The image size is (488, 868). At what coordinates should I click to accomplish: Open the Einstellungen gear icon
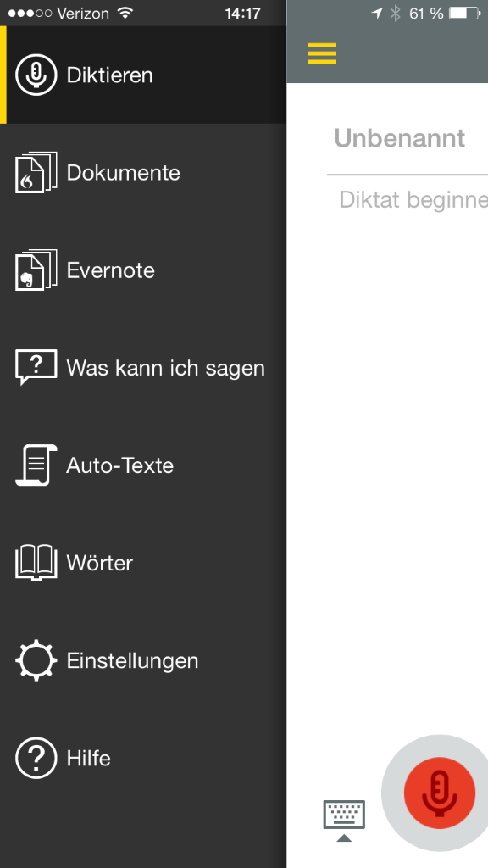point(36,659)
